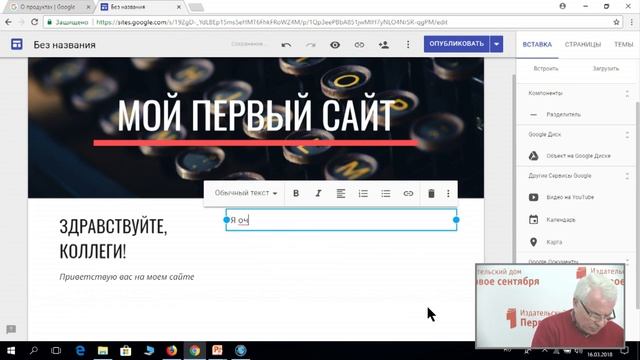This screenshot has width=640, height=360.
Task: Open the Windows Start menu
Action: click(x=11, y=351)
